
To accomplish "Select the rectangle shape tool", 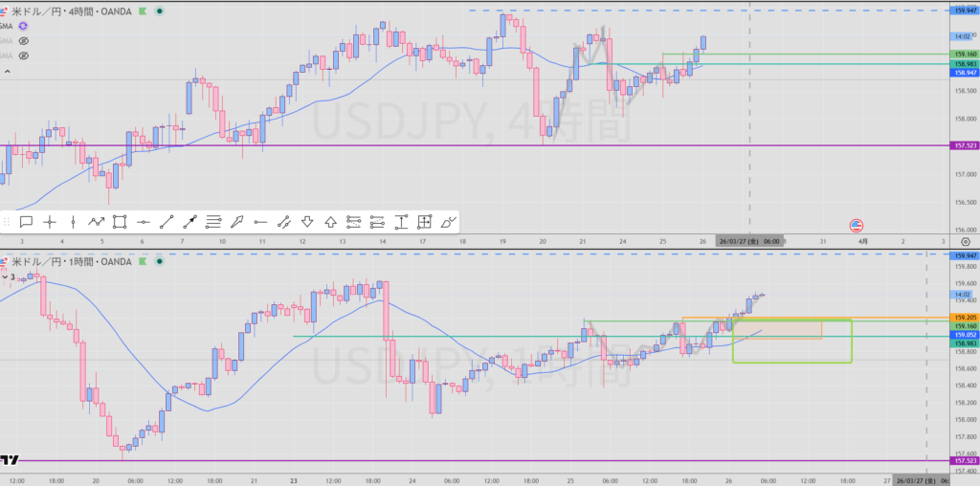I will click(120, 222).
